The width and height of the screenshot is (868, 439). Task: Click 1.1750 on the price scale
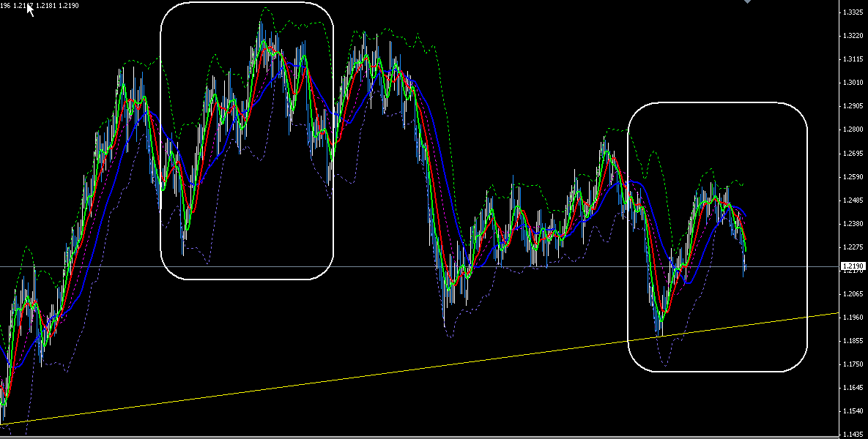point(853,364)
